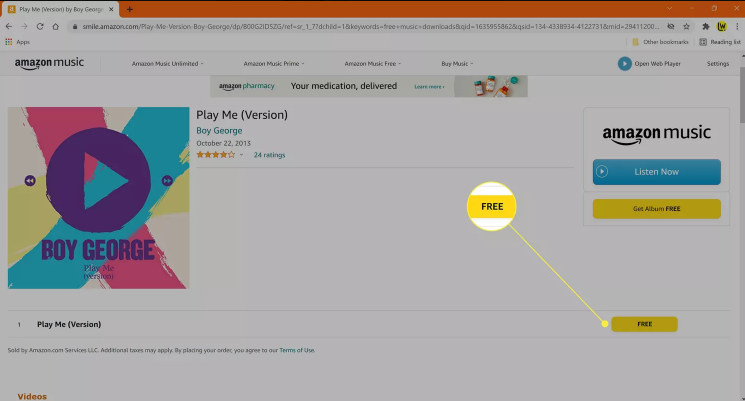The width and height of the screenshot is (745, 401).
Task: Click the site lock icon in address bar
Action: [x=75, y=27]
